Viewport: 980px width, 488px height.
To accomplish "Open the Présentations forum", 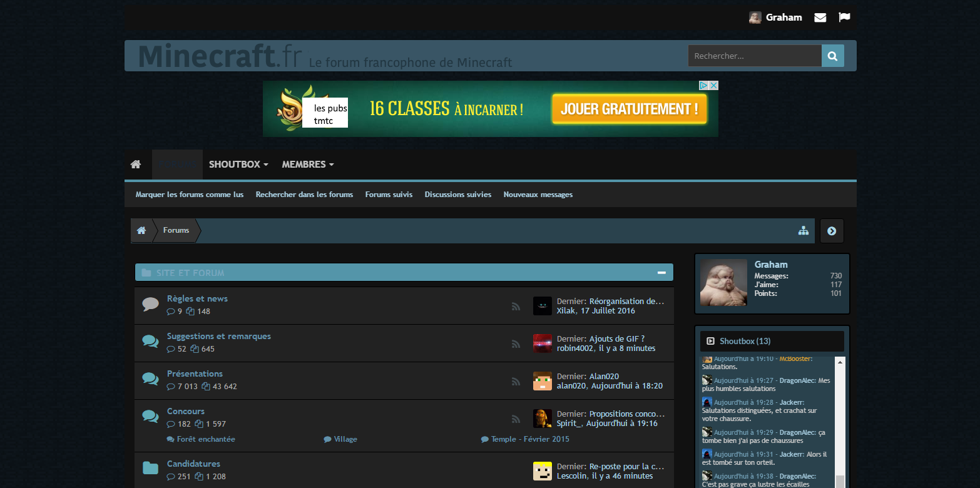I will (195, 374).
